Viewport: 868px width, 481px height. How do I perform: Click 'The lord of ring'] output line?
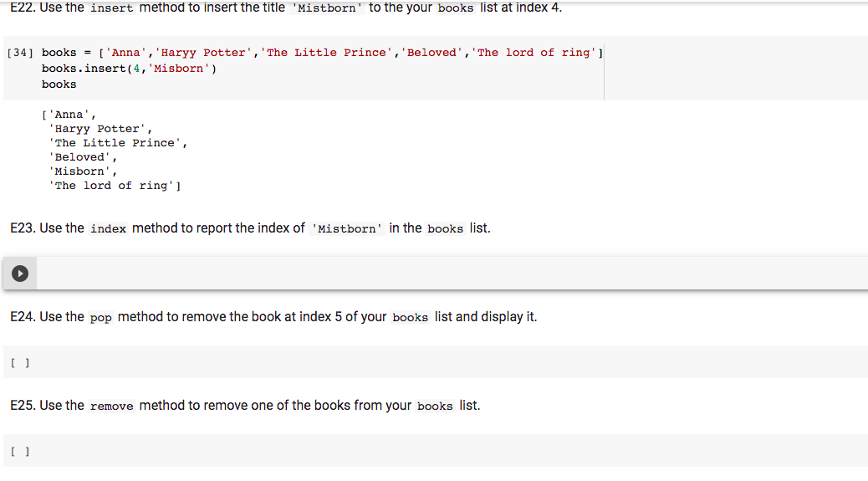[114, 186]
